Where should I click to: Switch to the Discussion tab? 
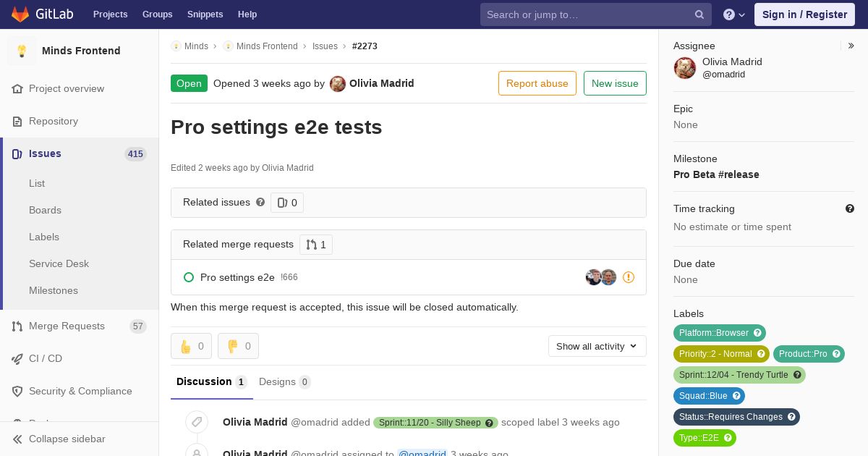212,381
